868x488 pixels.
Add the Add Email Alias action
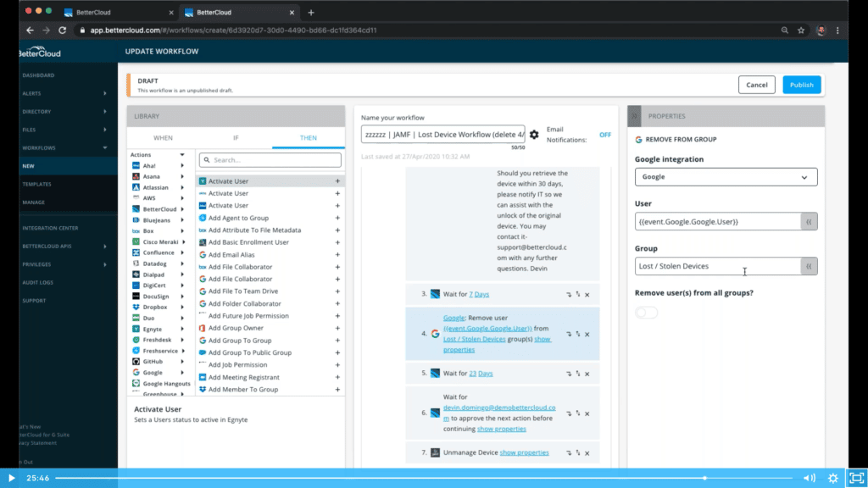[337, 254]
